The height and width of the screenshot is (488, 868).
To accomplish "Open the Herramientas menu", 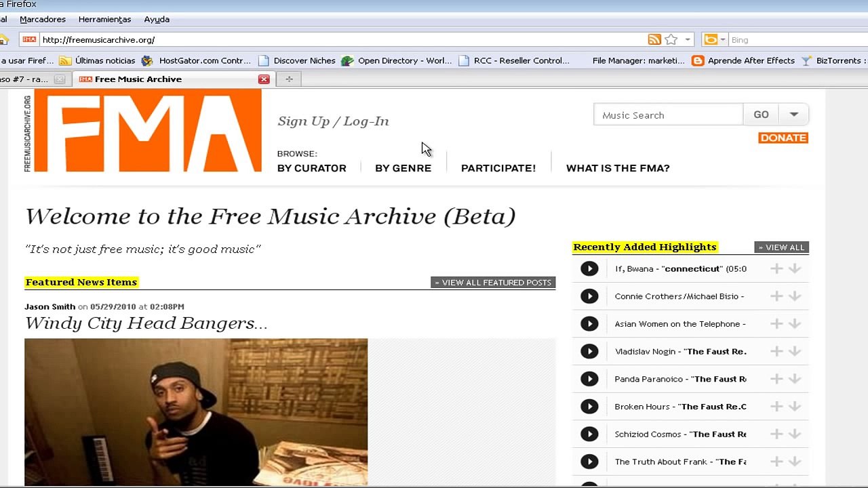I will click(104, 20).
